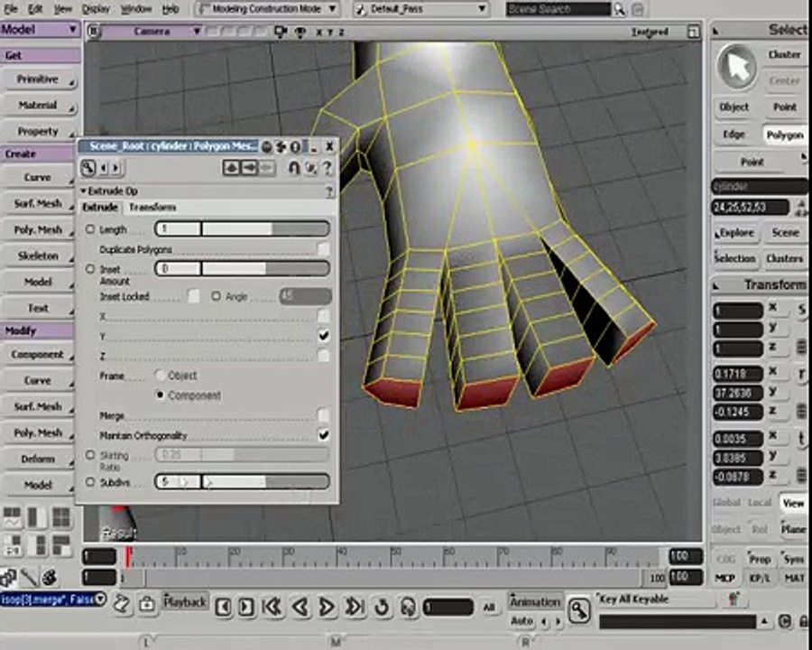The image size is (812, 650).
Task: Click the eye icon in viewport bar
Action: 300,32
